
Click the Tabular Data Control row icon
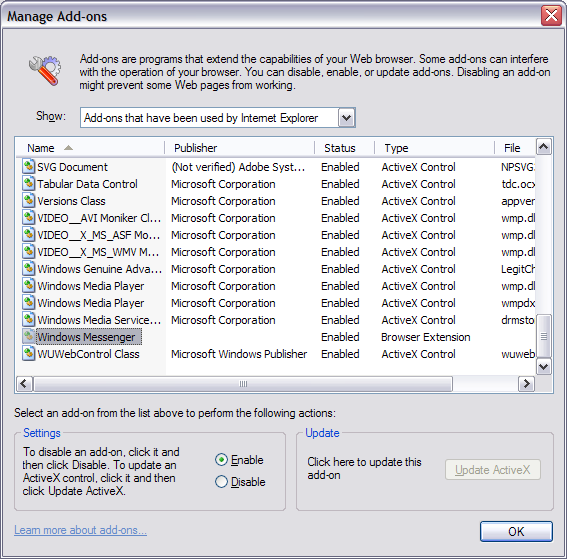point(28,184)
